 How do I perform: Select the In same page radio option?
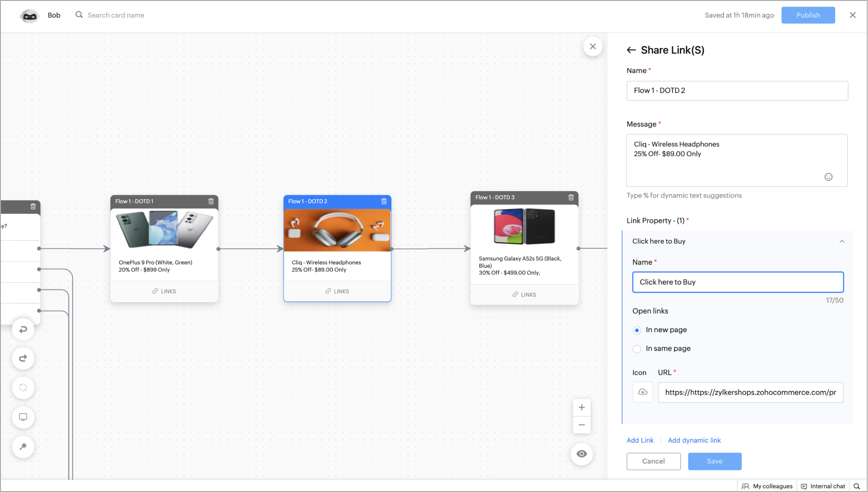[637, 349]
